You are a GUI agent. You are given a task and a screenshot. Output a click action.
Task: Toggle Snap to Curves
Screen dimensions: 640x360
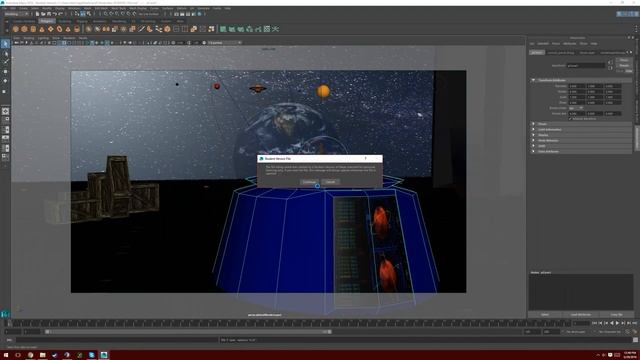111,14
